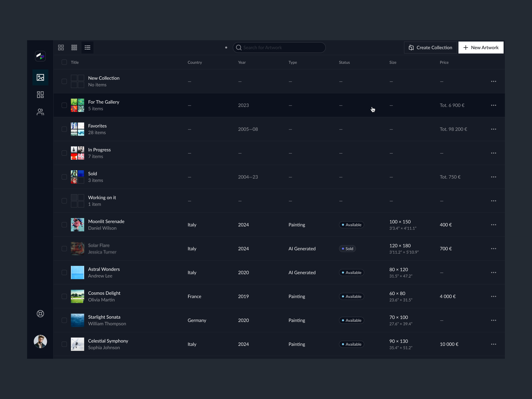532x399 pixels.
Task: Expand more options for Sold collection
Action: pyautogui.click(x=493, y=177)
